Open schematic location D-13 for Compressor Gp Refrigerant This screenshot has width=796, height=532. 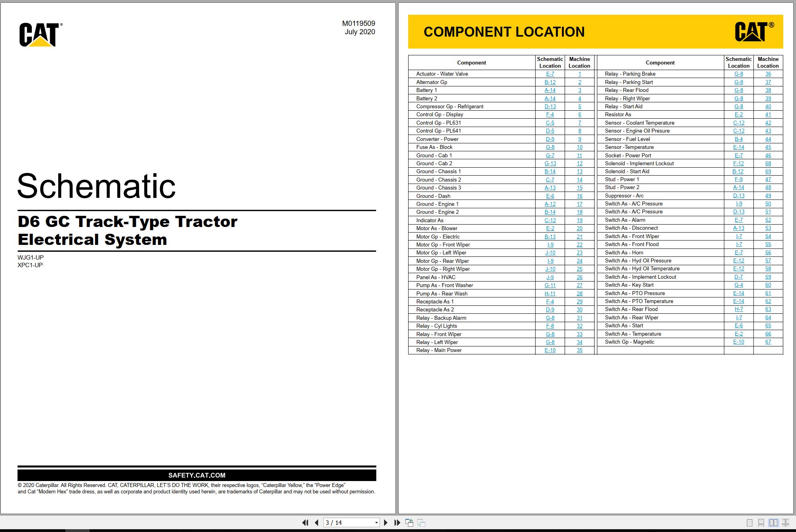[x=550, y=107]
